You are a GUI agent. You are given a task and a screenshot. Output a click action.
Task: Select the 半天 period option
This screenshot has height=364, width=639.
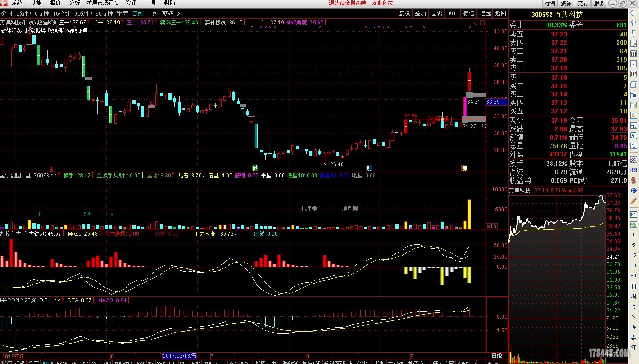click(123, 13)
